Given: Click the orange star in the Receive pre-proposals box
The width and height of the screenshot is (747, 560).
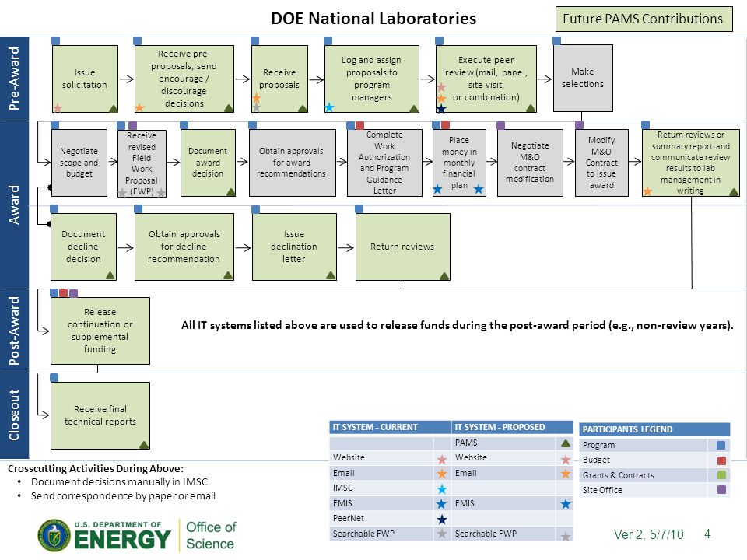Looking at the screenshot, I should pos(139,107).
